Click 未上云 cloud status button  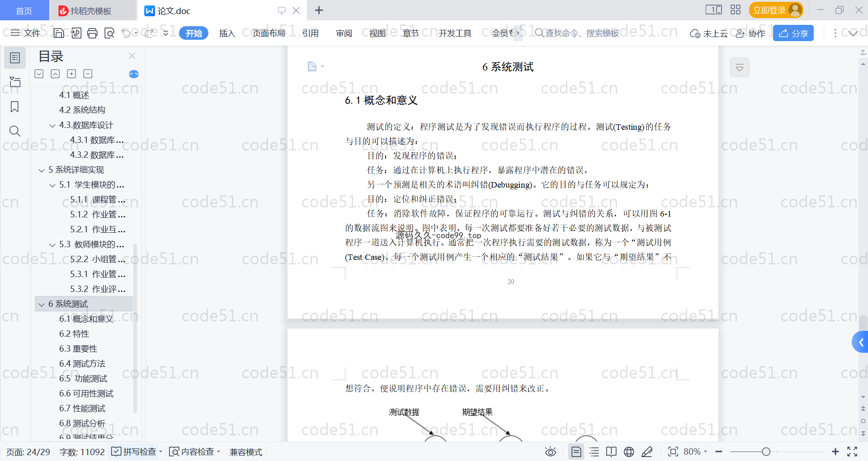point(709,33)
